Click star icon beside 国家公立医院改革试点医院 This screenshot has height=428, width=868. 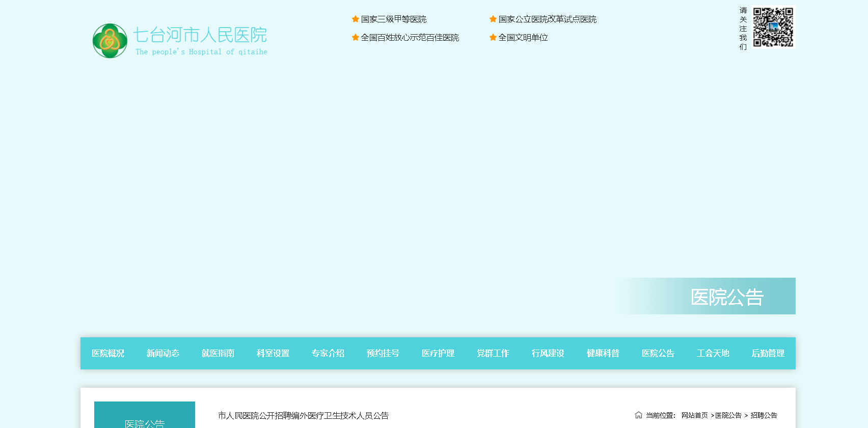click(493, 19)
